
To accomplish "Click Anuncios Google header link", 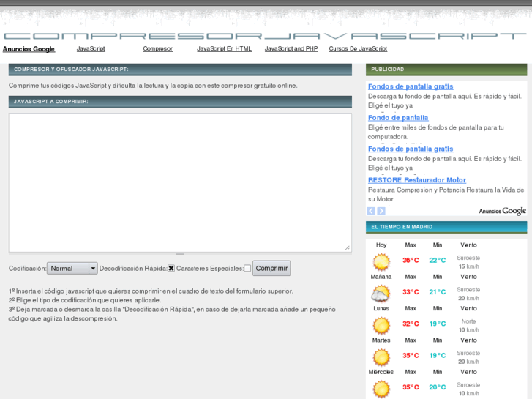I will point(29,49).
